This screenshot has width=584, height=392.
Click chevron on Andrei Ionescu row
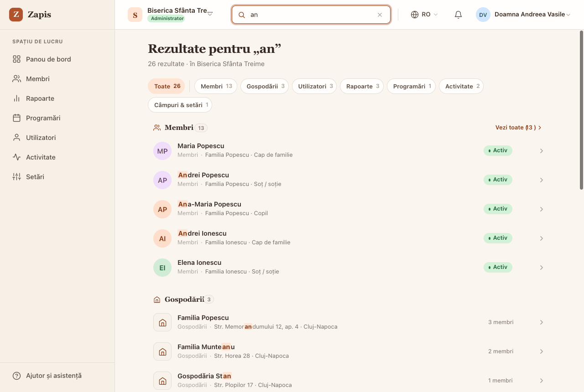[542, 238]
